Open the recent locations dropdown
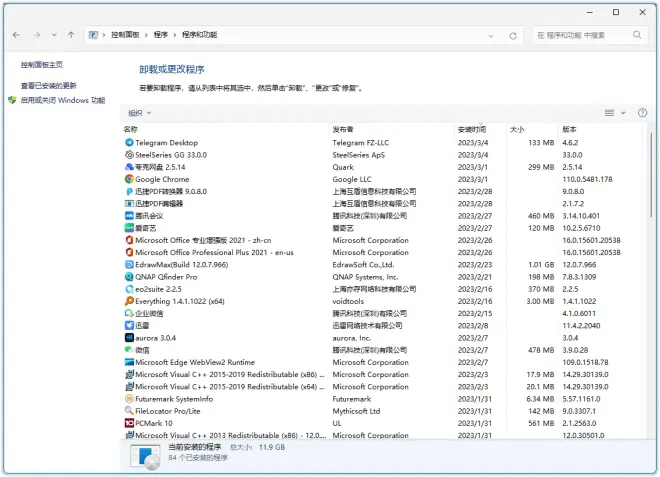Image resolution: width=660 pixels, height=477 pixels. pyautogui.click(x=54, y=35)
